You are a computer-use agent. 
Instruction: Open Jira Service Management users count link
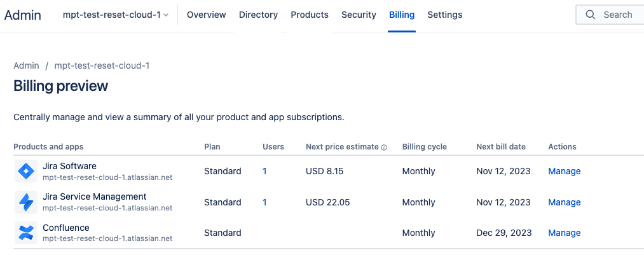(x=264, y=202)
